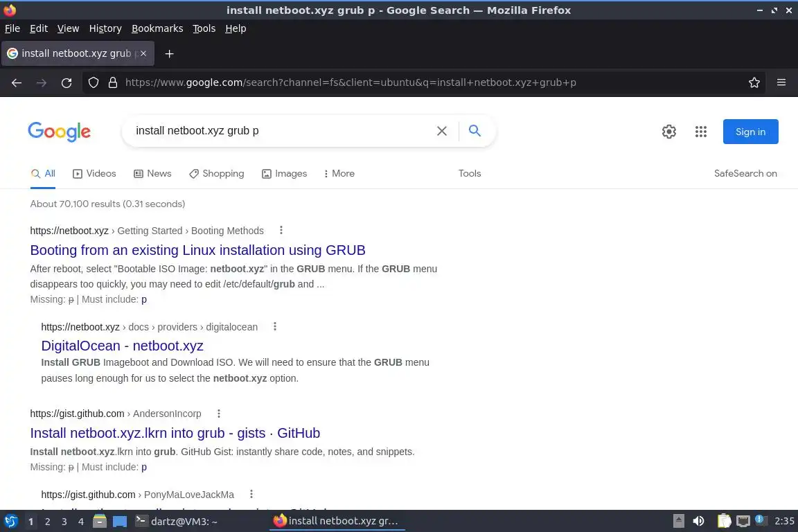Screen dimensions: 798x532
Task: Open options for PonyMaLoveJackMa result
Action: coord(251,494)
